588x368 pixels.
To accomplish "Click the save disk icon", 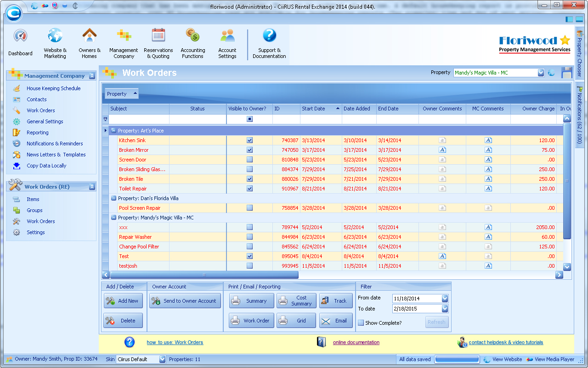I will [x=566, y=72].
